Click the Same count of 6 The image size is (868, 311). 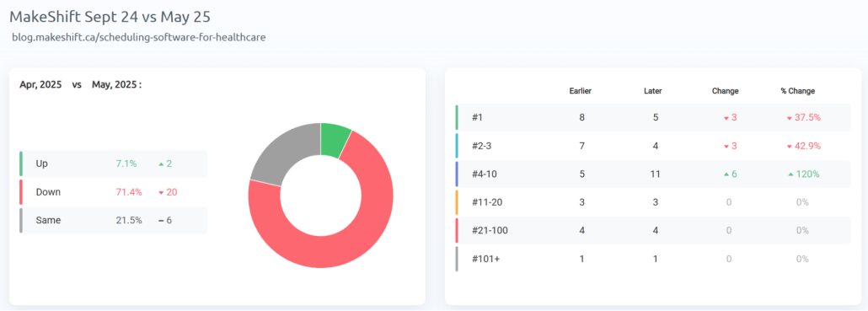point(165,220)
